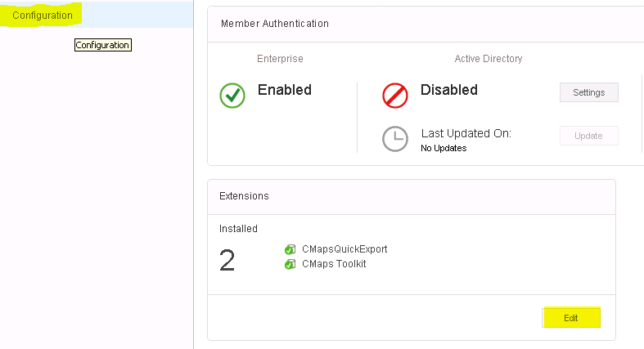The image size is (644, 349).
Task: Open Active Directory Settings
Action: [588, 92]
